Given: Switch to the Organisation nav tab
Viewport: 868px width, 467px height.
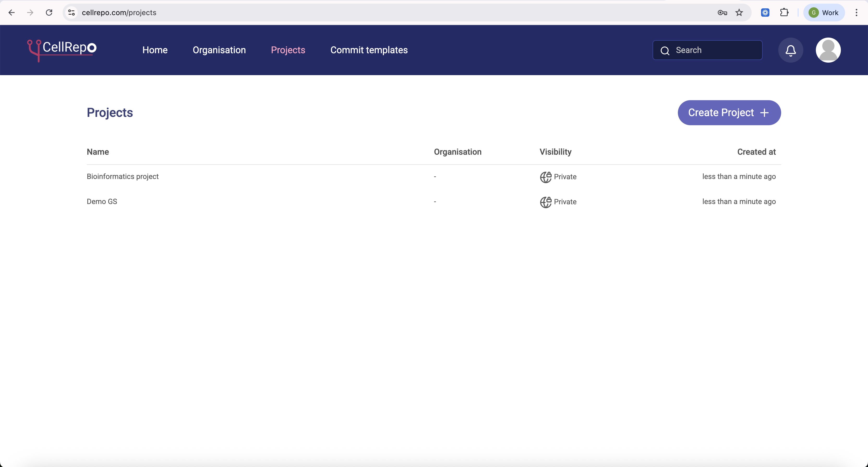Looking at the screenshot, I should [219, 50].
